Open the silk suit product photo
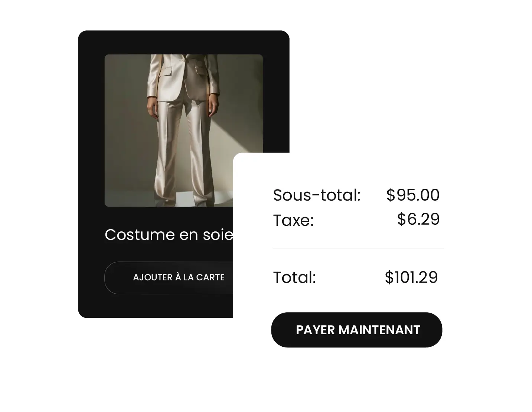 184,131
